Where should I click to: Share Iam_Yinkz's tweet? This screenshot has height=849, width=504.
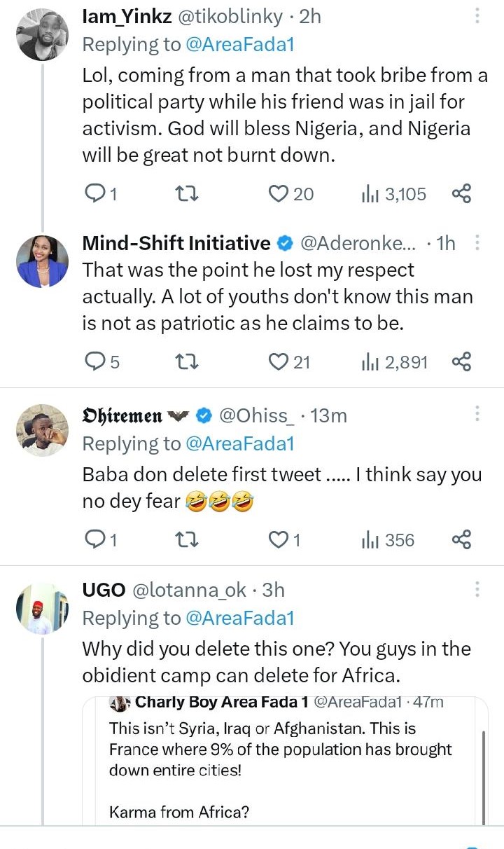[x=461, y=193]
